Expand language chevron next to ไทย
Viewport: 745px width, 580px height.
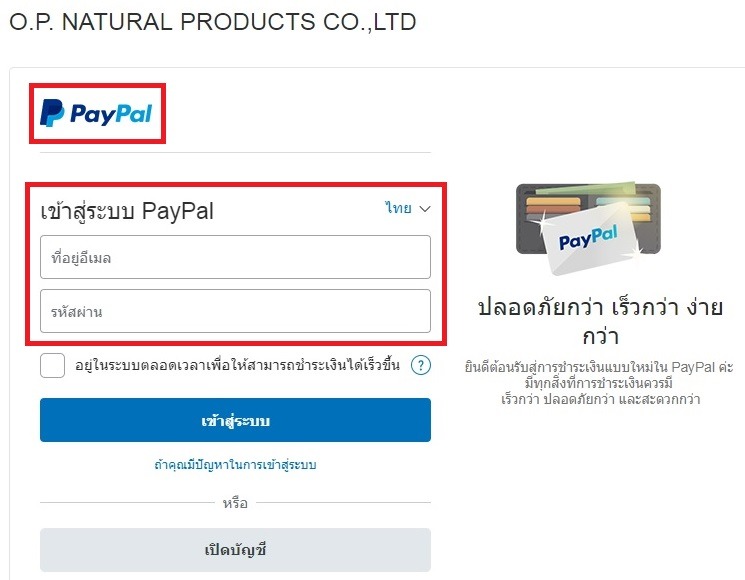[x=425, y=209]
